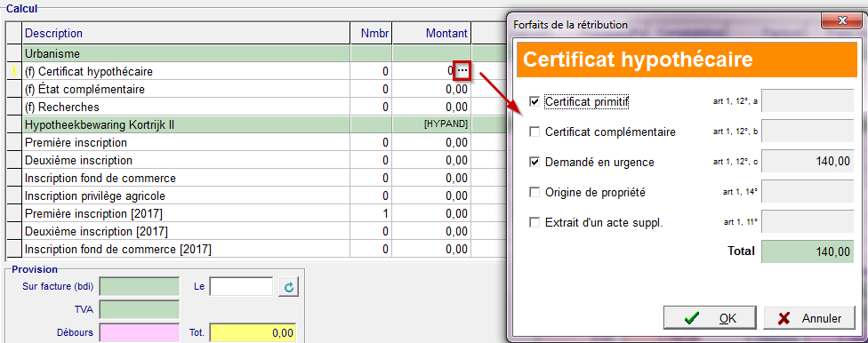Click the pink Débours field
Screen dimensions: 868x343
coord(140,332)
